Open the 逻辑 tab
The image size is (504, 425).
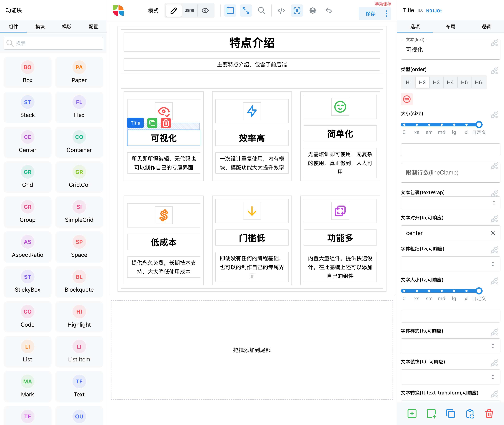coord(486,26)
